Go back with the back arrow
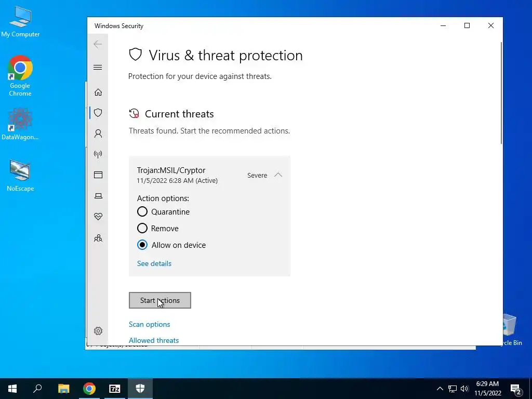Image resolution: width=532 pixels, height=399 pixels. click(98, 44)
